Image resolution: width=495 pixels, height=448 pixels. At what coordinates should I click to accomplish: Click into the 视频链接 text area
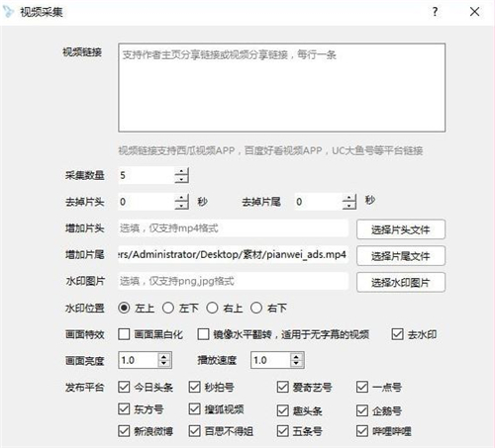(x=282, y=88)
